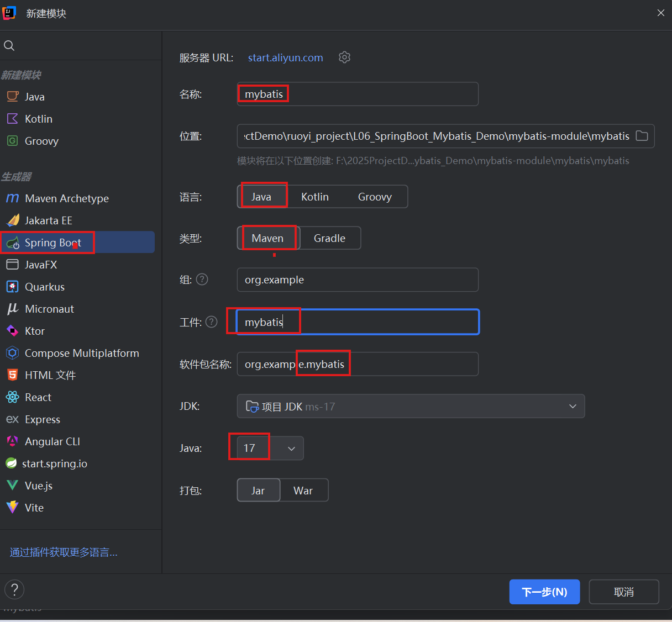Choose the JavaFX window icon

(x=13, y=265)
